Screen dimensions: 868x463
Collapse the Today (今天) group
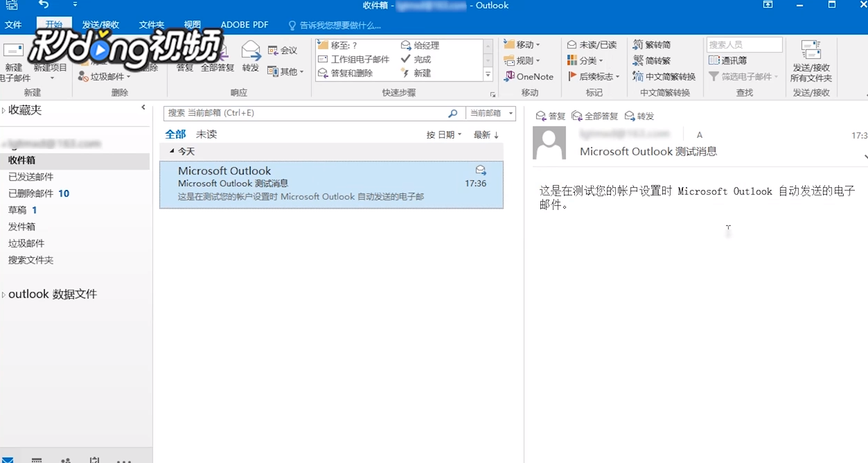coord(172,151)
